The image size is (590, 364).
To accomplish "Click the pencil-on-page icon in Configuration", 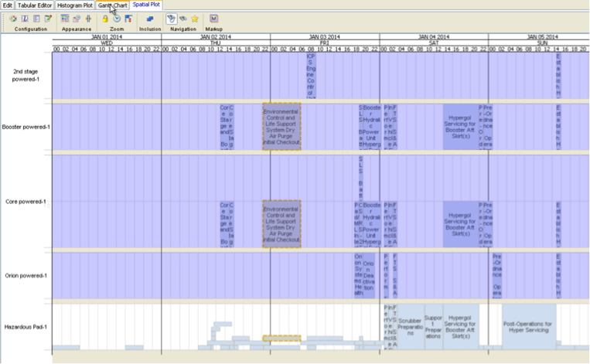I will tap(48, 19).
